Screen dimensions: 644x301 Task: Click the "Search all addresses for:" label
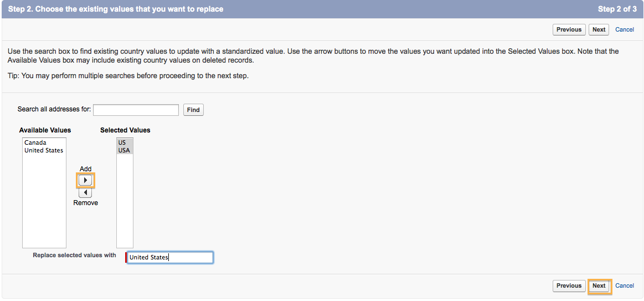(x=54, y=109)
